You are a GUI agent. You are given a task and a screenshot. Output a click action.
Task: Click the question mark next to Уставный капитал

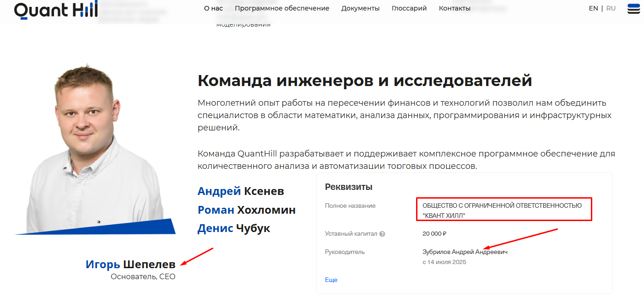point(382,234)
